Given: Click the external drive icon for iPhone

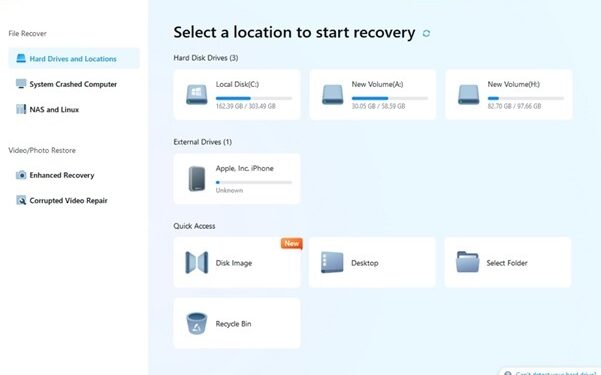Looking at the screenshot, I should [x=197, y=179].
